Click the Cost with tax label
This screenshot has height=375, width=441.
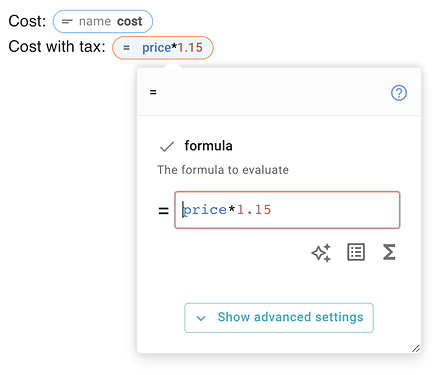[57, 46]
